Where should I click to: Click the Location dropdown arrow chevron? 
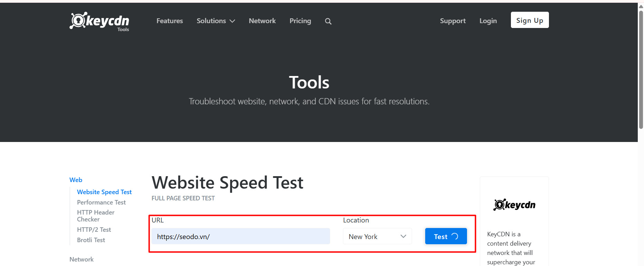(x=403, y=236)
